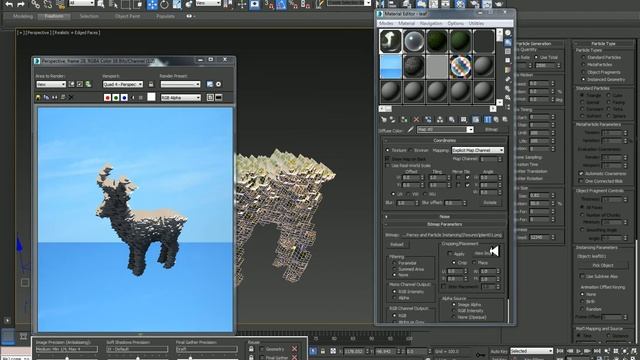Toggle the Apply cropping checkbox
640x360 pixels.
point(450,253)
